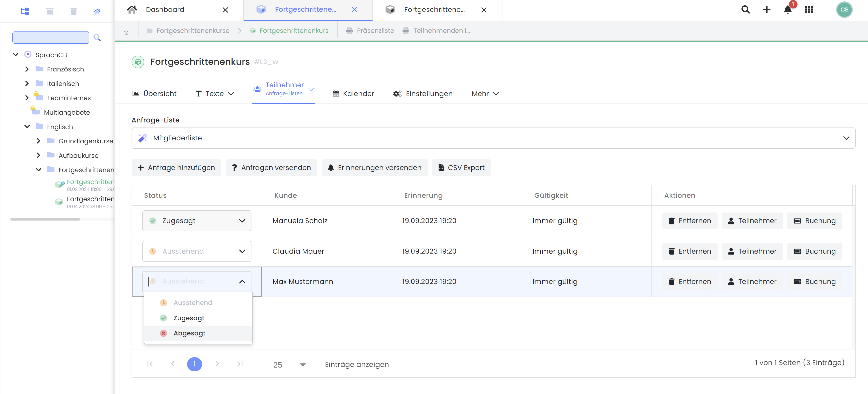The width and height of the screenshot is (868, 394).
Task: Click the sidebar search magnifier icon
Action: click(97, 37)
